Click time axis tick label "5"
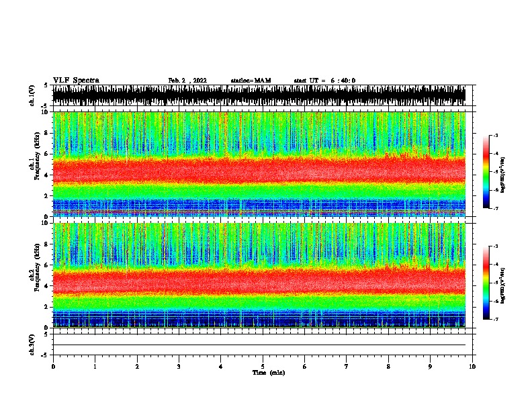The height and width of the screenshot is (411, 532). [x=263, y=366]
